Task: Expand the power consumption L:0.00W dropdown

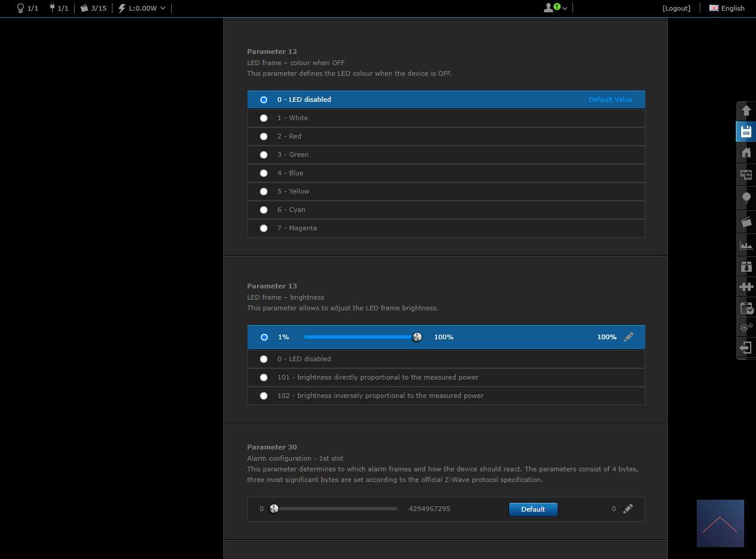Action: pyautogui.click(x=142, y=8)
